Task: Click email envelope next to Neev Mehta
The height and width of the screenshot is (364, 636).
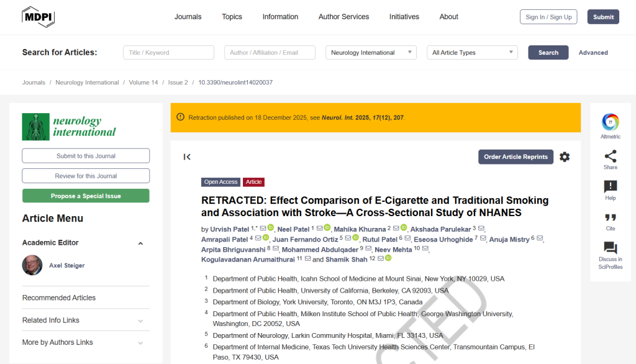Action: (425, 248)
